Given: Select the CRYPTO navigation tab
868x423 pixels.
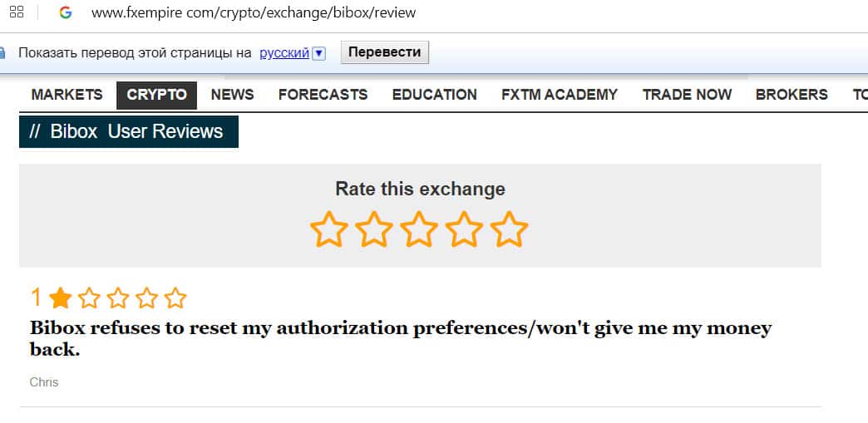Looking at the screenshot, I should (156, 95).
